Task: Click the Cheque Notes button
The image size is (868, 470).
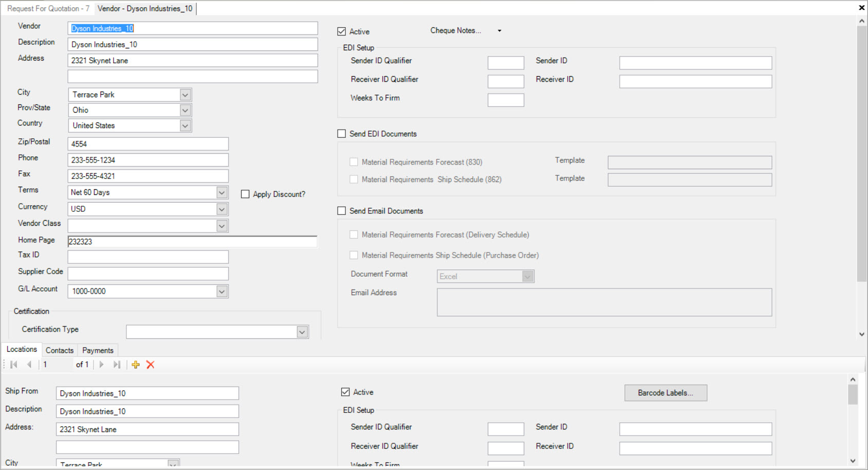Action: pos(456,30)
